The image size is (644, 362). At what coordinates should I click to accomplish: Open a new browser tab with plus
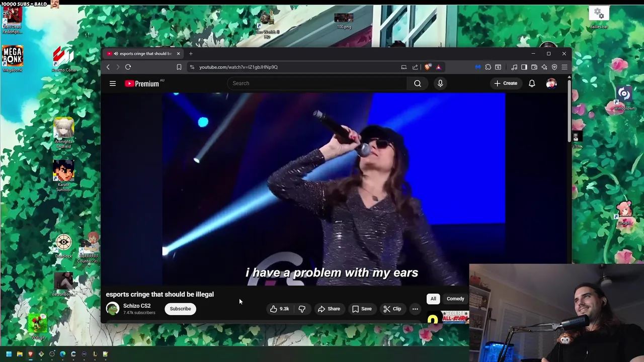[x=191, y=53]
